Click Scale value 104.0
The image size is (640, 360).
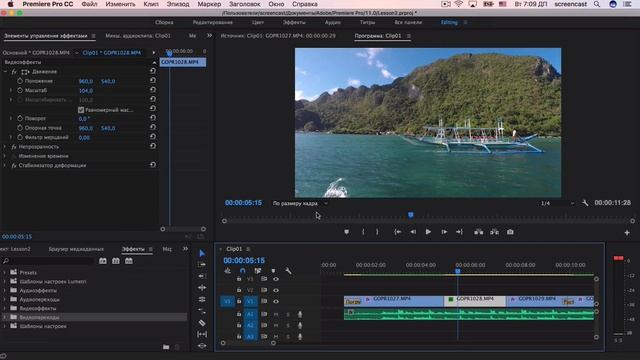86,91
